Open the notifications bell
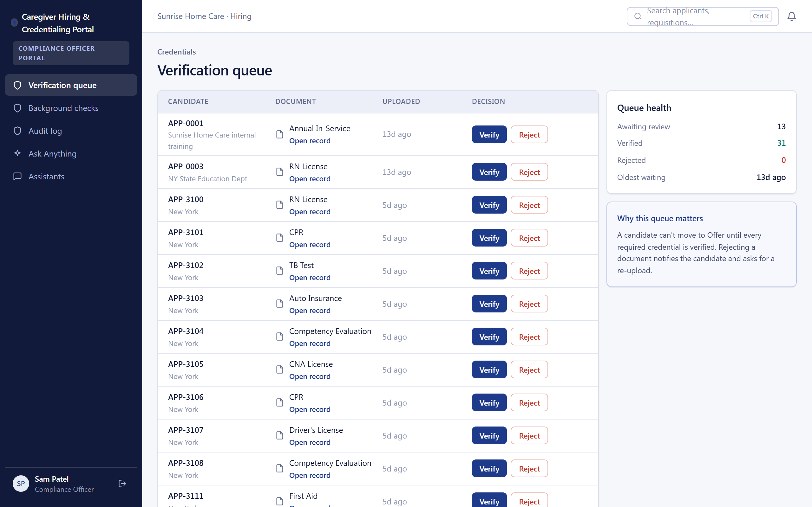The image size is (812, 507). point(791,16)
